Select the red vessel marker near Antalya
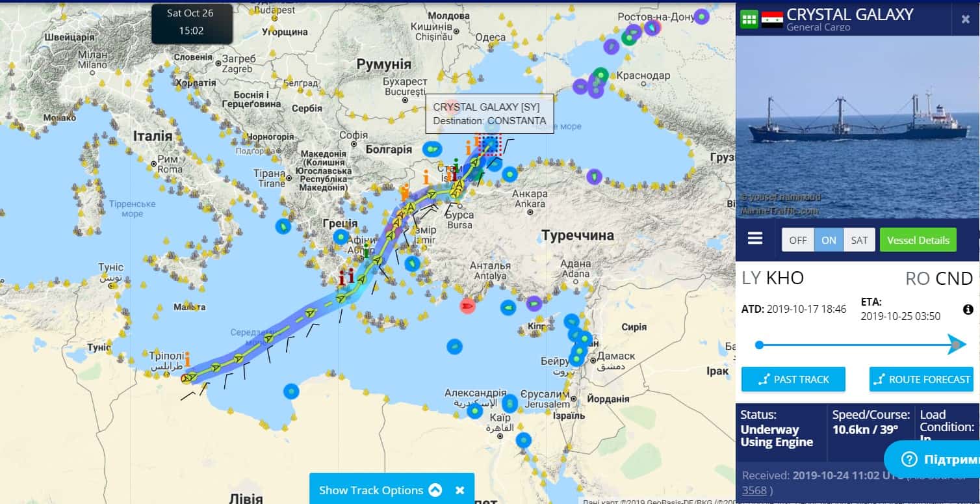This screenshot has height=504, width=980. click(x=467, y=306)
